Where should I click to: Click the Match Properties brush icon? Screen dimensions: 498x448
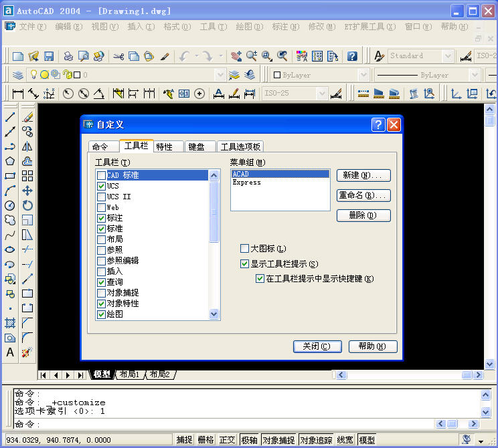[x=165, y=56]
